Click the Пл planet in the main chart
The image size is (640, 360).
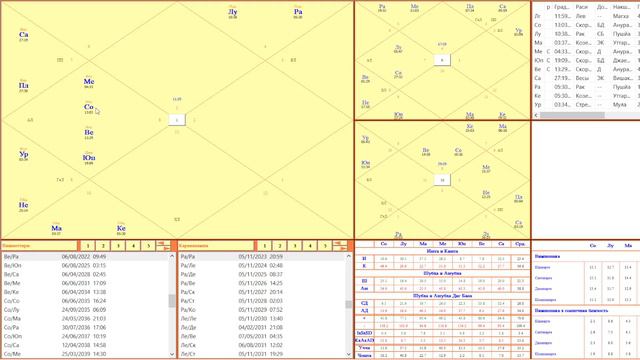coord(24,86)
